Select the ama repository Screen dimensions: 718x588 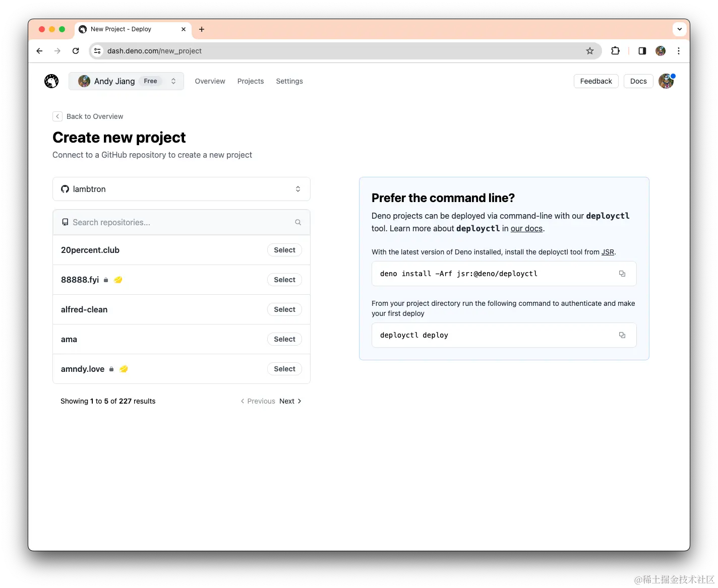coord(284,339)
